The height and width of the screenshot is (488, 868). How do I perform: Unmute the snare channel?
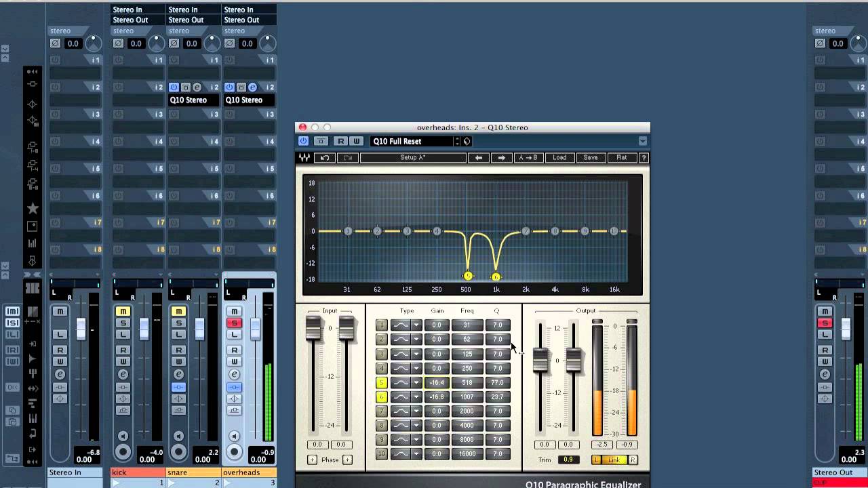178,311
